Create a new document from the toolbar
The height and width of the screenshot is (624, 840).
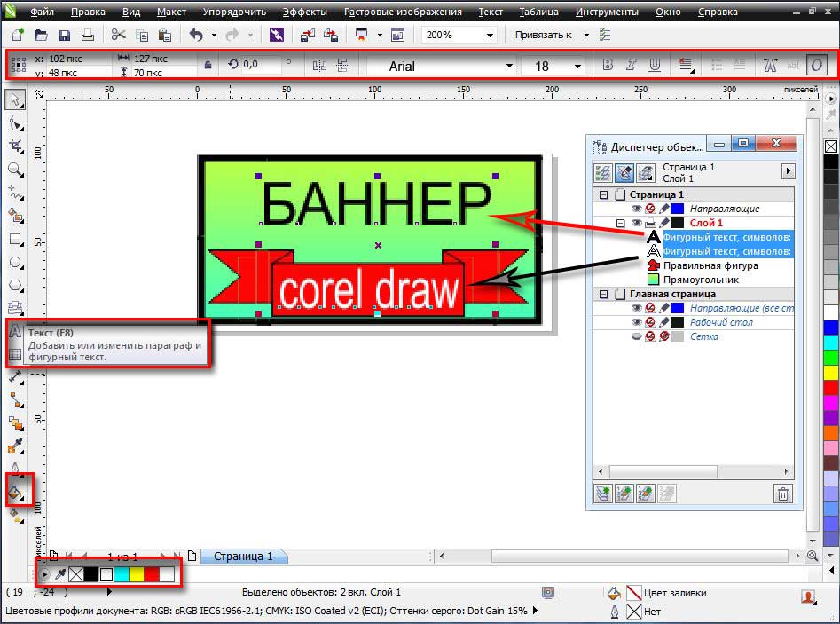point(18,36)
